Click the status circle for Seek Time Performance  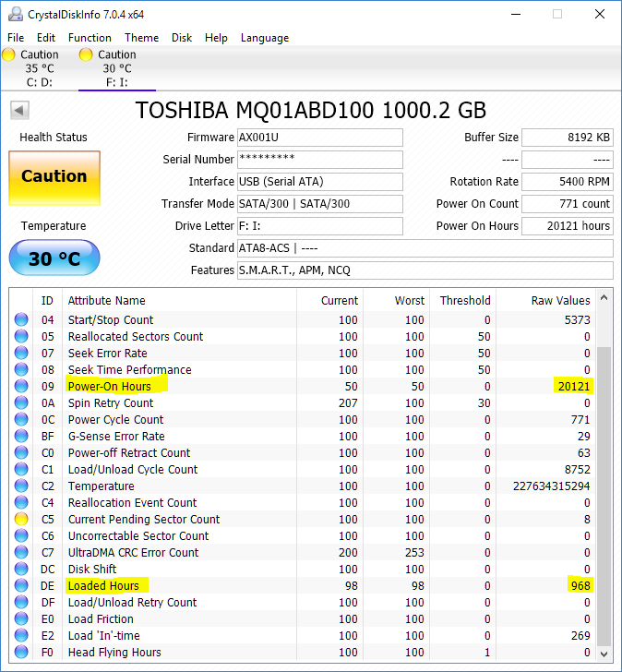coord(21,369)
